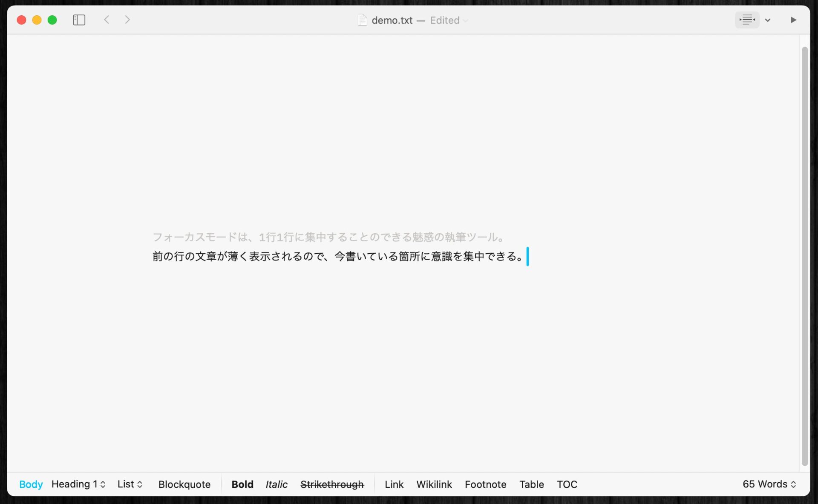The width and height of the screenshot is (818, 504).
Task: Toggle Focus Mode icon in title bar
Action: (747, 20)
